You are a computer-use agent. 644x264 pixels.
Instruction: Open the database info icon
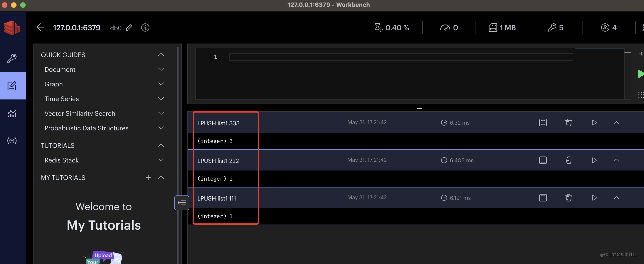click(145, 28)
